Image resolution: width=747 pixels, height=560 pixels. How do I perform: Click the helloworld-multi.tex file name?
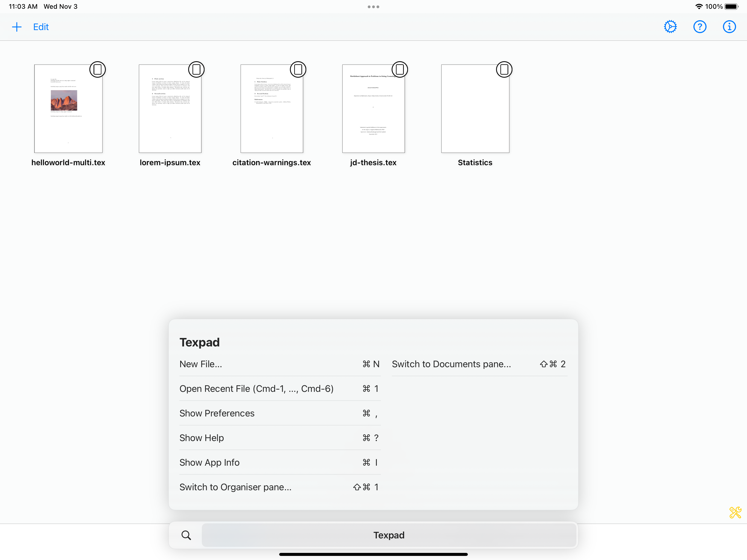[68, 162]
